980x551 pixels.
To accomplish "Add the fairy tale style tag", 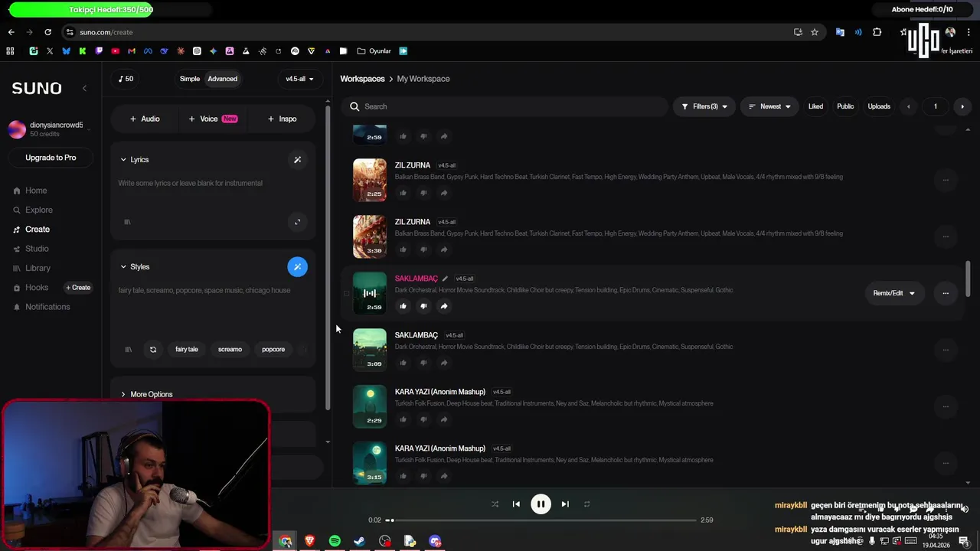I will 187,350.
